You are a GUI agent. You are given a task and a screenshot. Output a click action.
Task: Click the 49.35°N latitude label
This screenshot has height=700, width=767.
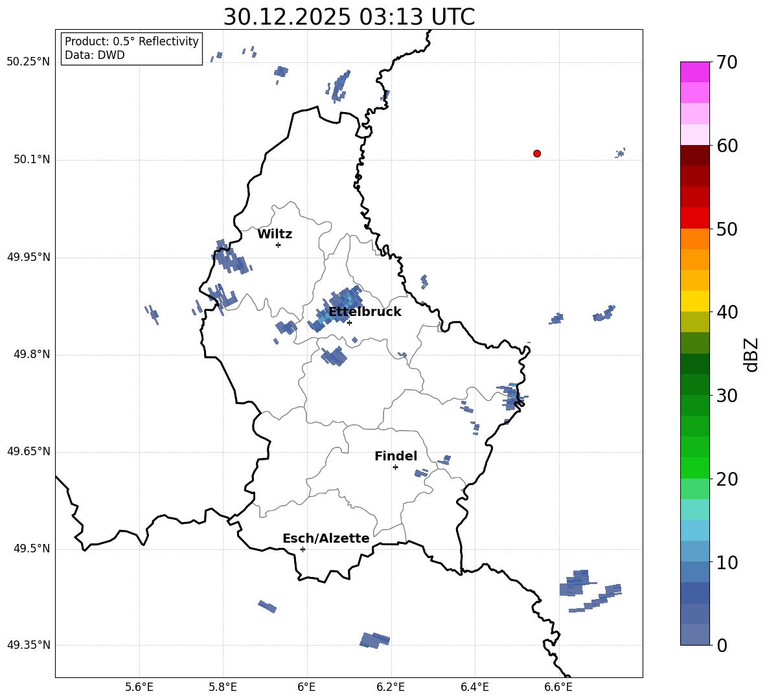29,645
